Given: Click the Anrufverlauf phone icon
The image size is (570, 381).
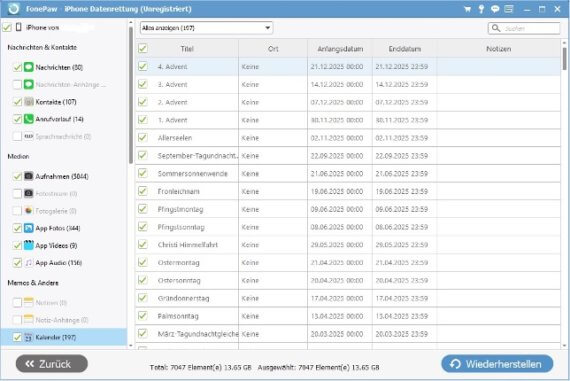Looking at the screenshot, I should (29, 119).
